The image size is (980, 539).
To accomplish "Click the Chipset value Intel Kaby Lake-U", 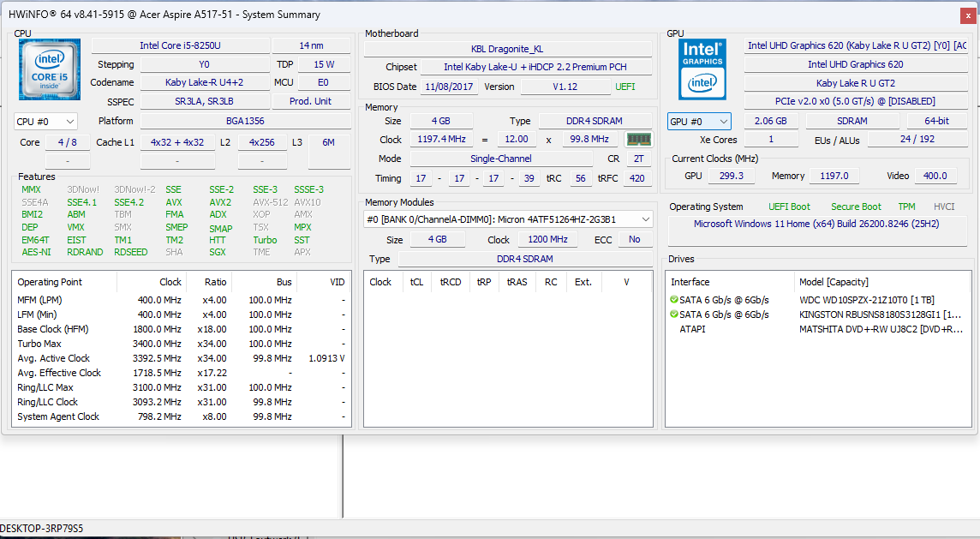I will (x=535, y=67).
